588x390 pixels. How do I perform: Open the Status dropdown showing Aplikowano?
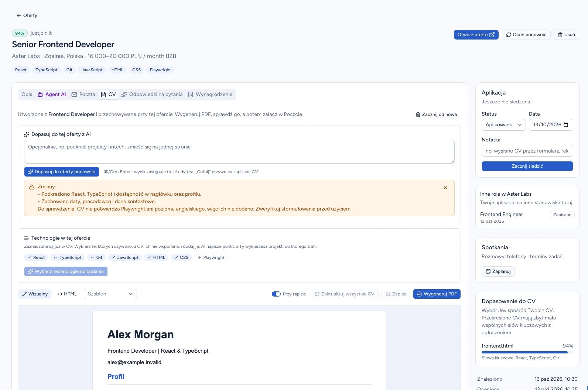tap(504, 125)
